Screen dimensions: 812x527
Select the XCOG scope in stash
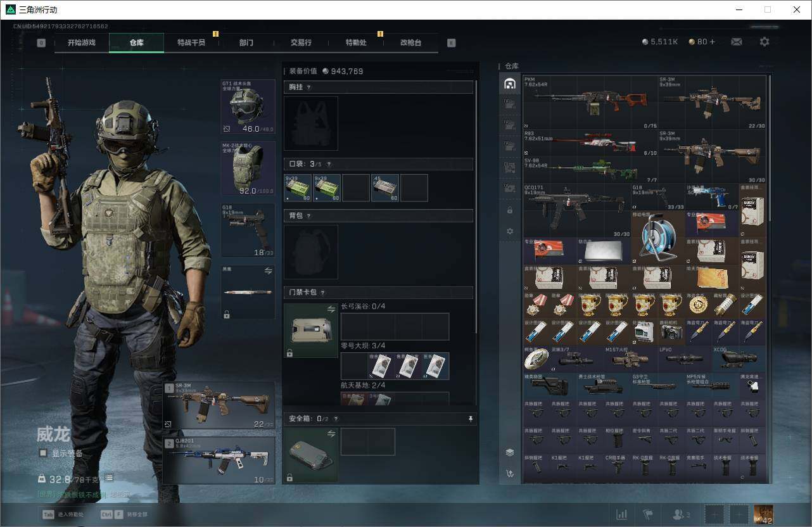point(739,359)
